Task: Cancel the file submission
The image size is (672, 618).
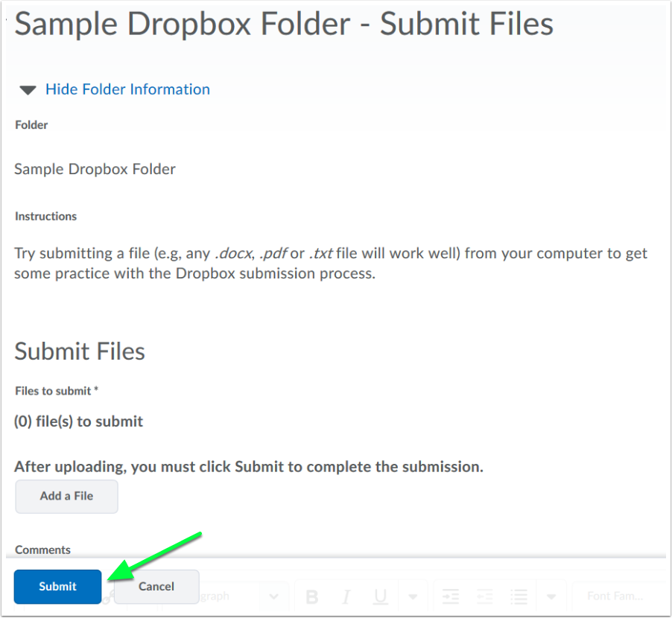Action: coord(156,586)
